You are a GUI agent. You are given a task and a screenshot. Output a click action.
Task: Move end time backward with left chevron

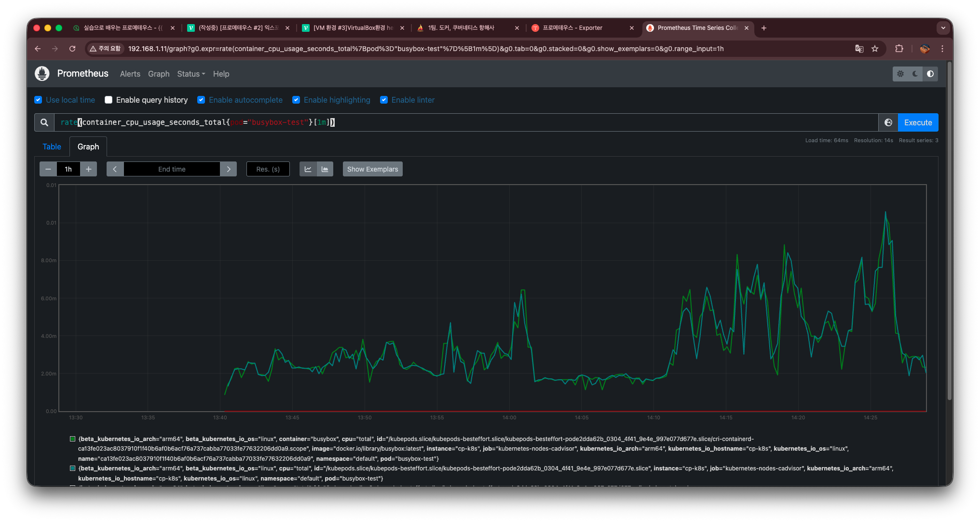coord(115,169)
